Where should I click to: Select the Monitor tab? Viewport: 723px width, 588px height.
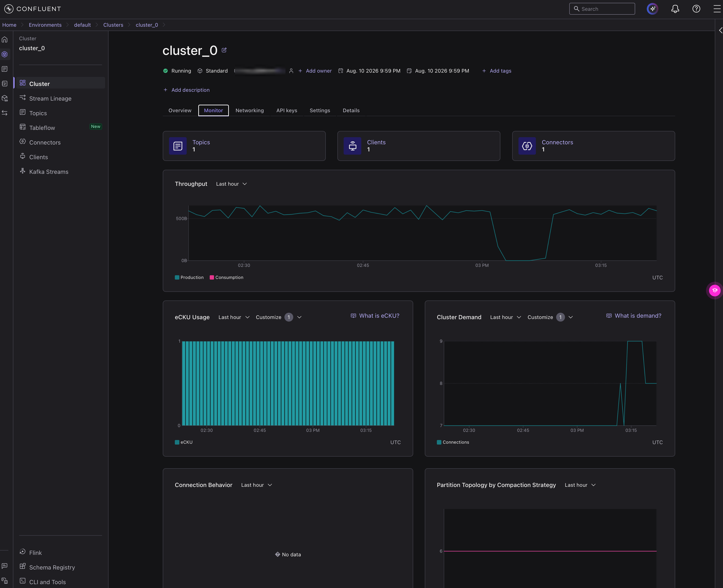213,110
